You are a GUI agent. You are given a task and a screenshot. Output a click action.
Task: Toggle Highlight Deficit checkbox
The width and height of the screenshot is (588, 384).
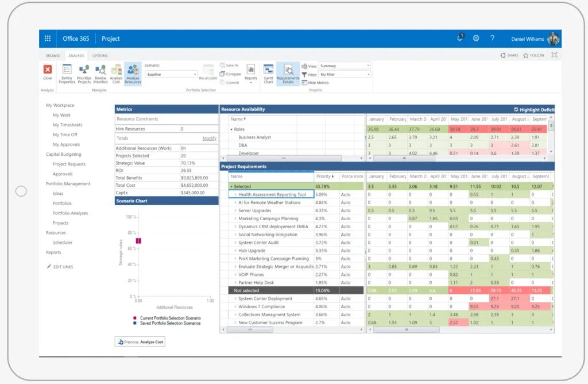(516, 109)
